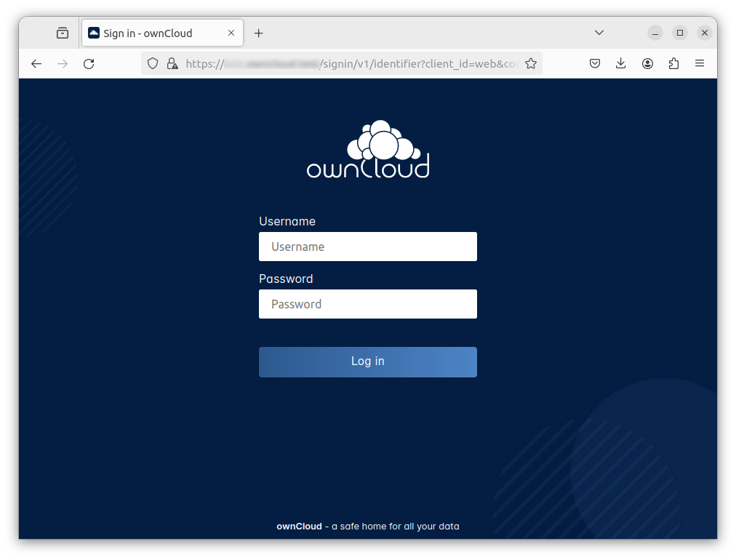Screen dimensions: 736x560
Task: Open a new tab with the plus button
Action: click(x=258, y=32)
